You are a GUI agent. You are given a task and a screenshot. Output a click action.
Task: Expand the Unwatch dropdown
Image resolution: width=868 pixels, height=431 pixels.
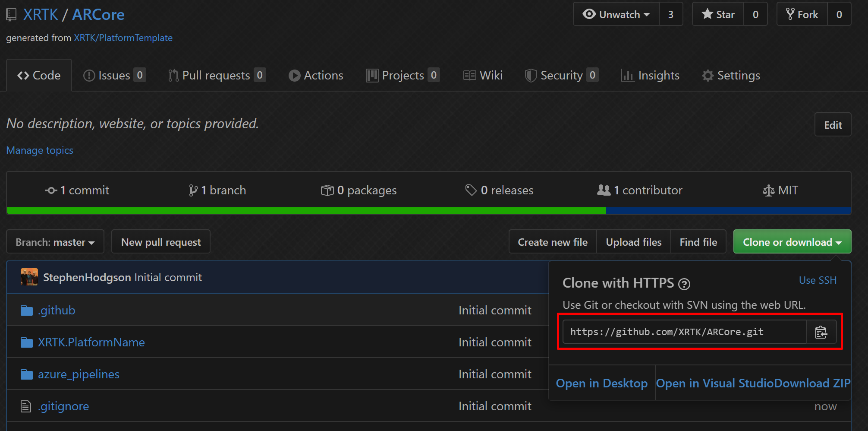616,14
